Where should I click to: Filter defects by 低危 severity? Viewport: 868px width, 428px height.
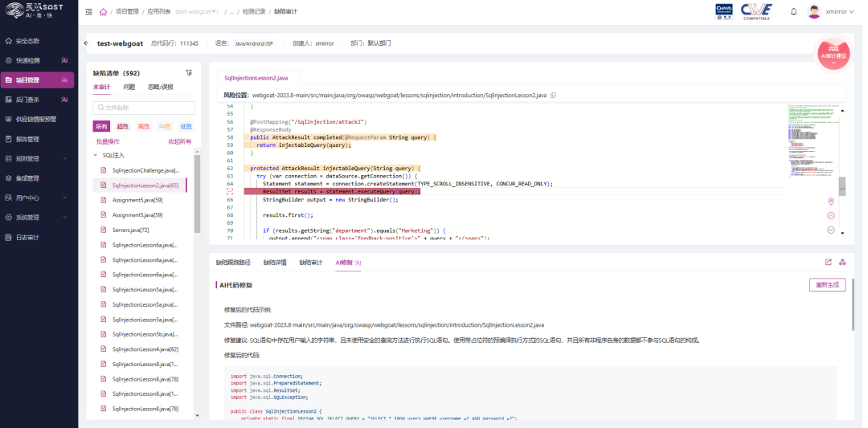(186, 127)
